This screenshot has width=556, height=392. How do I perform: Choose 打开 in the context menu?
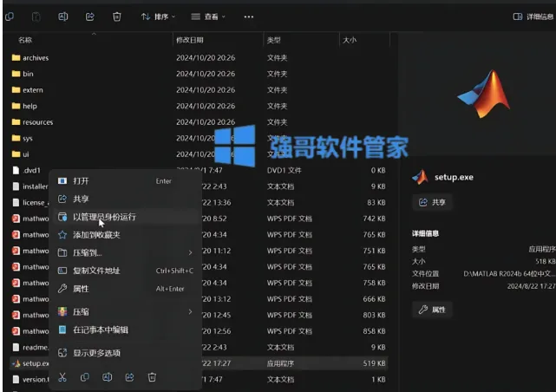click(126, 181)
